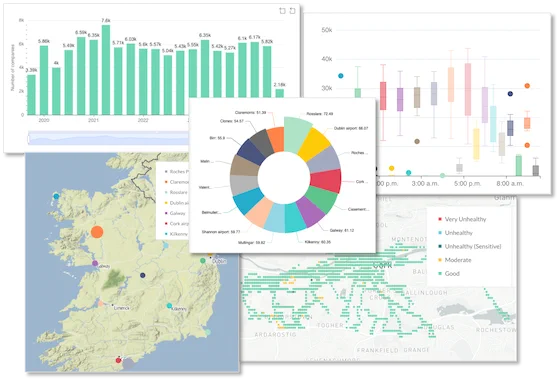Toggle Roches Point in the weather map legend
The width and height of the screenshot is (560, 380).
(176, 171)
